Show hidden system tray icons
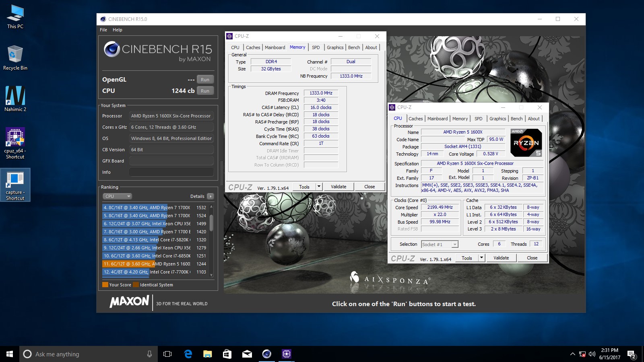The height and width of the screenshot is (362, 644). [572, 354]
